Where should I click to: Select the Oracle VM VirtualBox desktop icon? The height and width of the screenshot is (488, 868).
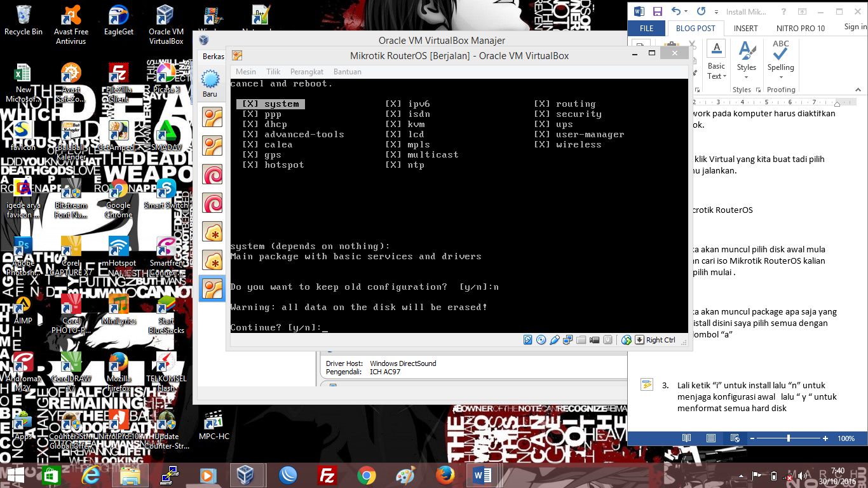166,25
